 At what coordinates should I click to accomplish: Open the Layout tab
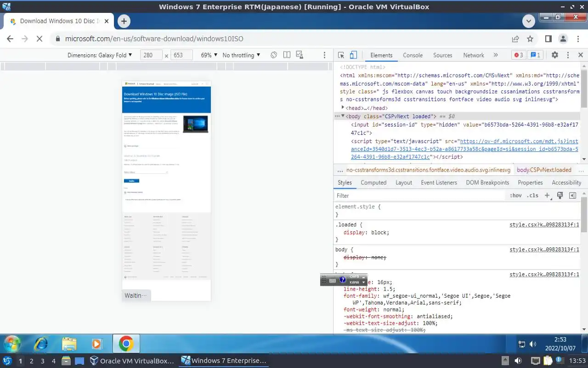pyautogui.click(x=404, y=183)
